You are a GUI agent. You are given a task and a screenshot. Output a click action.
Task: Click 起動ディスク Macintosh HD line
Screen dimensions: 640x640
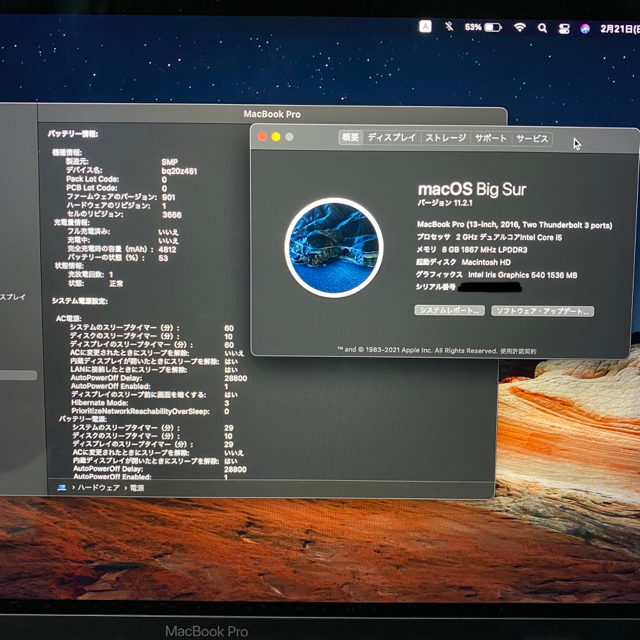click(x=463, y=262)
